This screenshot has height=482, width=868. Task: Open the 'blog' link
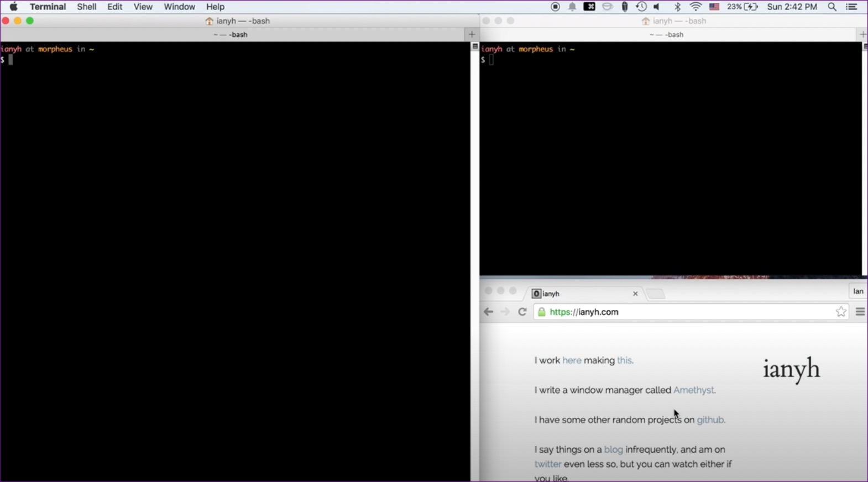614,450
